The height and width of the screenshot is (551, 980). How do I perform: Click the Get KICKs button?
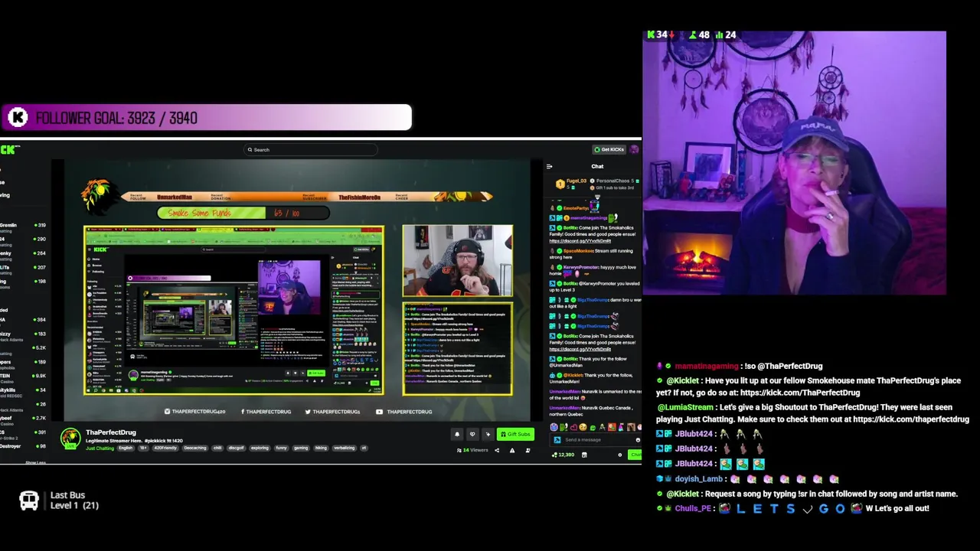click(609, 149)
